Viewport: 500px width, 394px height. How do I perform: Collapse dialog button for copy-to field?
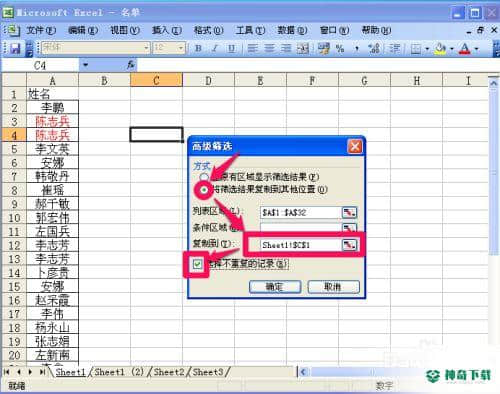tap(349, 245)
